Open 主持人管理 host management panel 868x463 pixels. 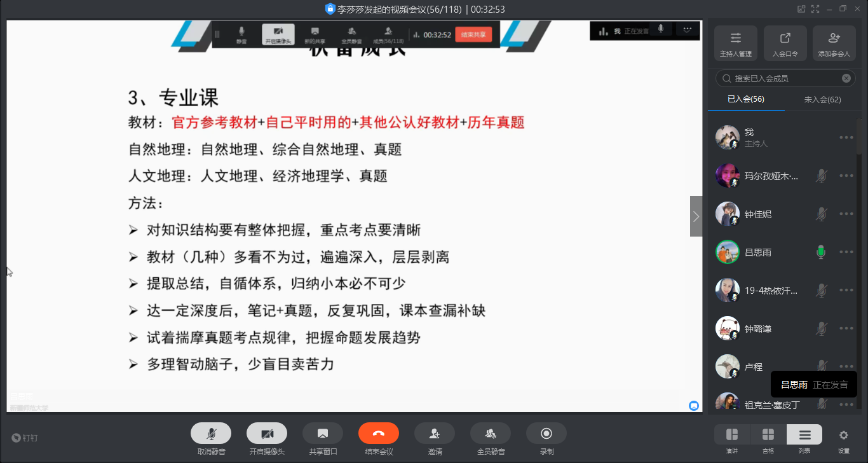click(735, 43)
